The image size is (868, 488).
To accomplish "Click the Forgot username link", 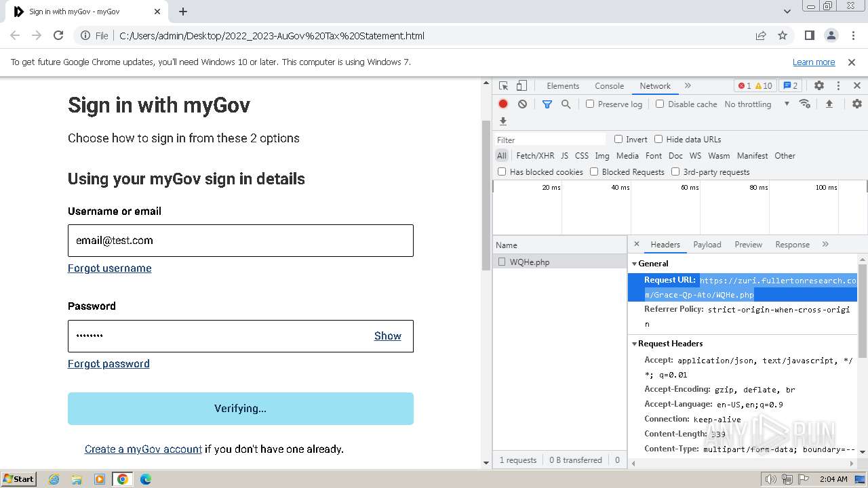I will [110, 268].
